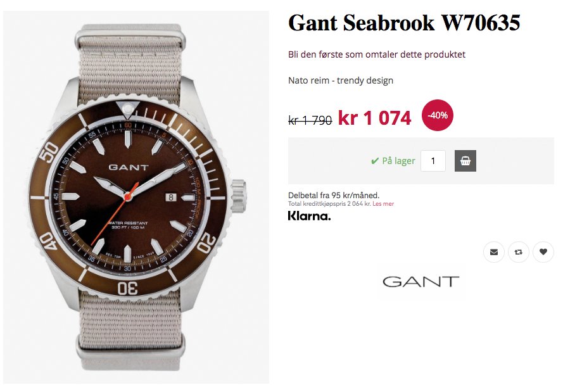Click Bli den første som omtaler link
563x392 pixels.
[x=377, y=54]
